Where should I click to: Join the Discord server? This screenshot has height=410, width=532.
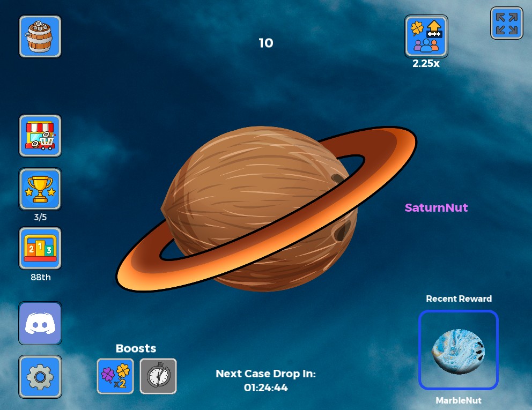click(x=40, y=323)
